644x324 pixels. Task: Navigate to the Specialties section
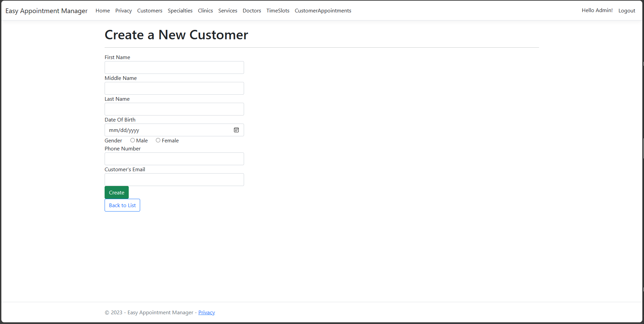[x=180, y=10]
